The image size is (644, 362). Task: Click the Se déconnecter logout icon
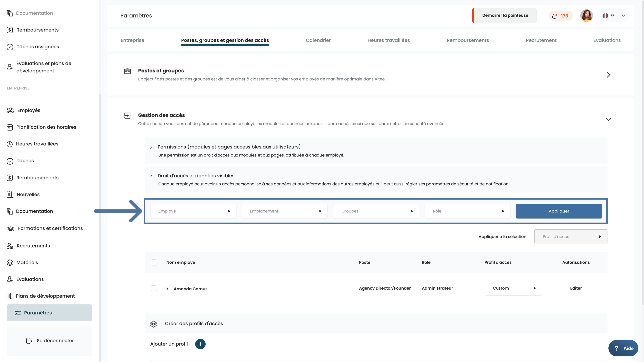(29, 341)
